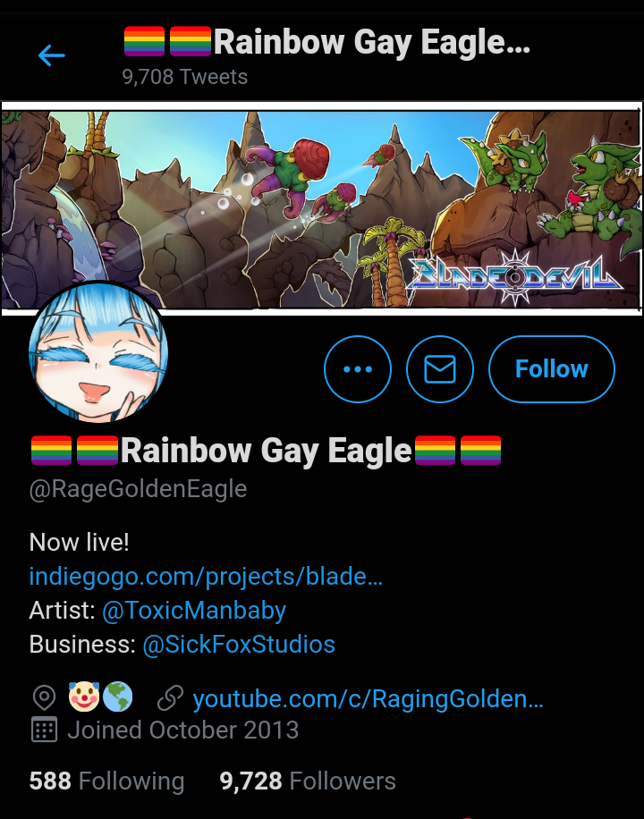Follow Rainbow Gay Eagle

pos(552,369)
